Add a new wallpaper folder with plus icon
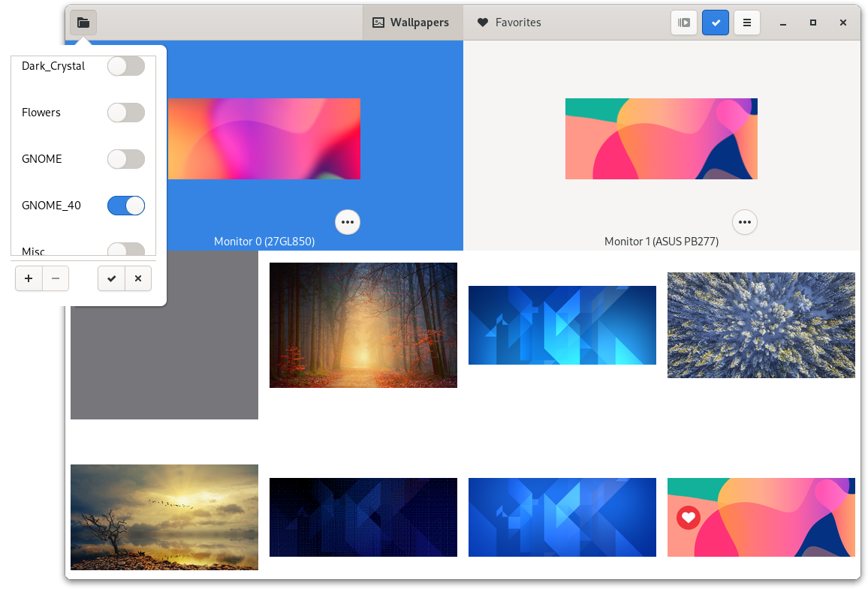Viewport: 868px width, 589px height. point(29,278)
